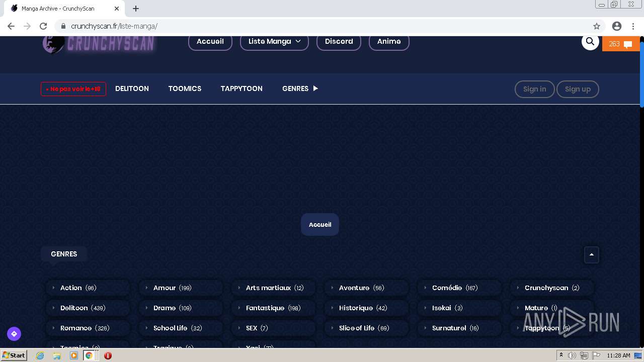Click the site lock security icon
The image size is (644, 362).
tap(63, 26)
